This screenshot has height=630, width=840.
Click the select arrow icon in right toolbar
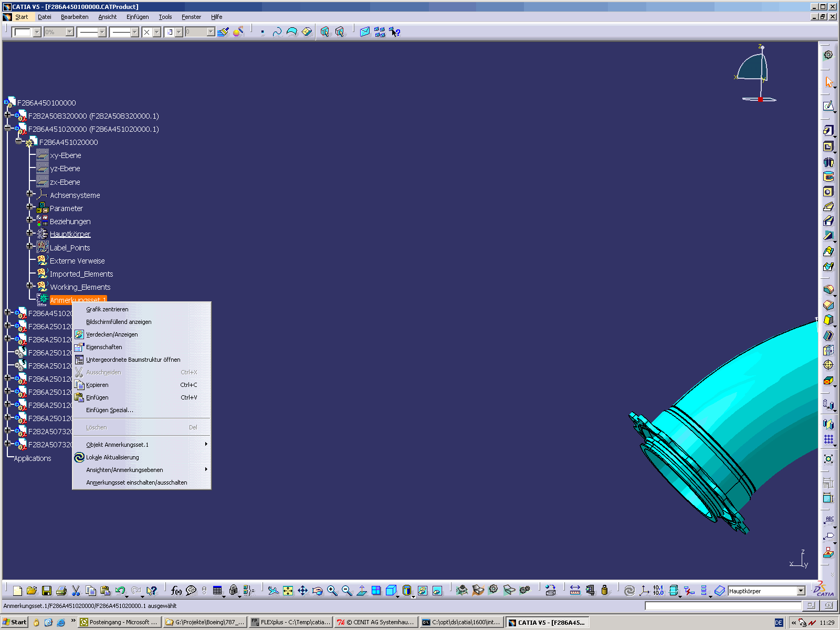pyautogui.click(x=828, y=82)
